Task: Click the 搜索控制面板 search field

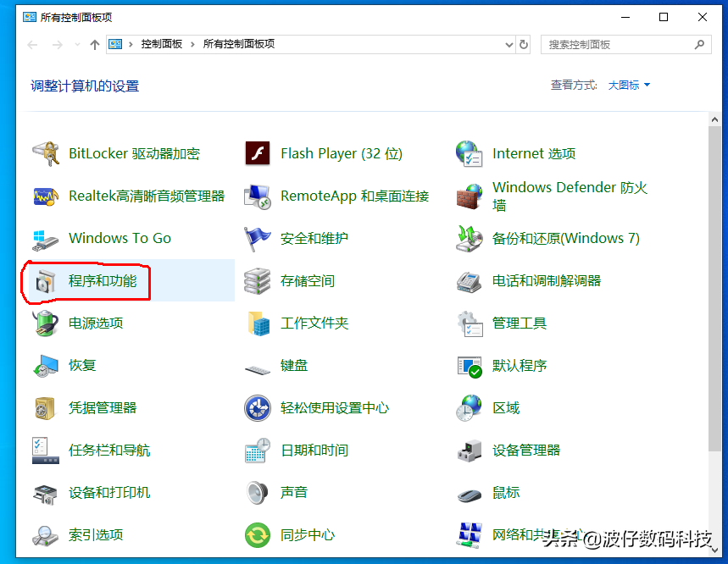Action: tap(625, 45)
